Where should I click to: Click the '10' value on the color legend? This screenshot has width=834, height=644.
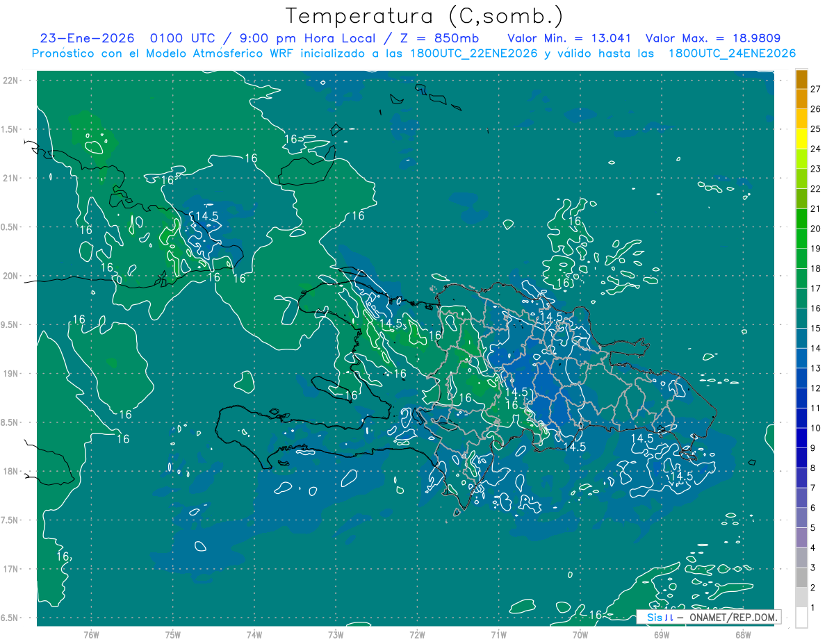click(x=816, y=428)
